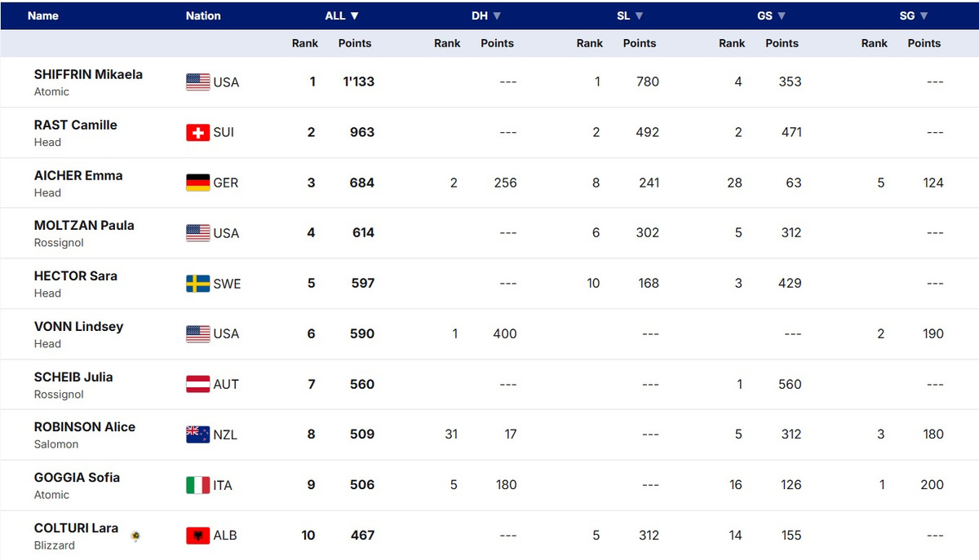Viewport: 979px width, 560px height.
Task: Open GOGGIA Sofia athlete profile
Action: point(77,478)
